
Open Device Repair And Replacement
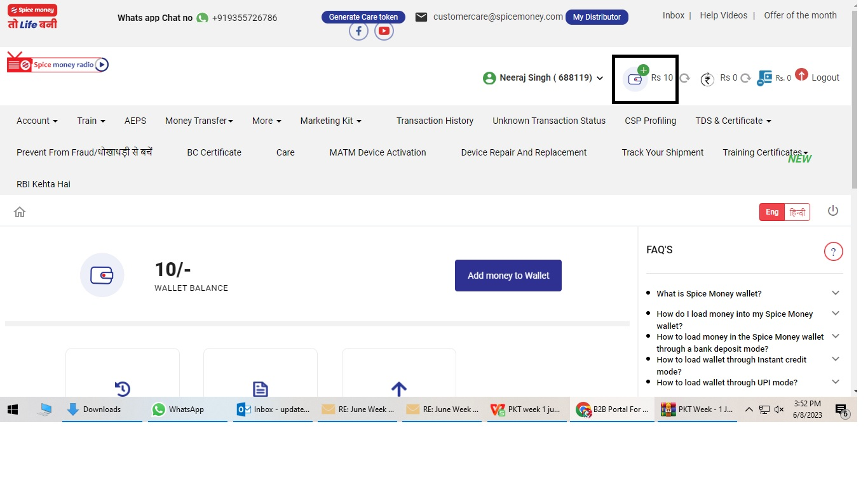[524, 152]
